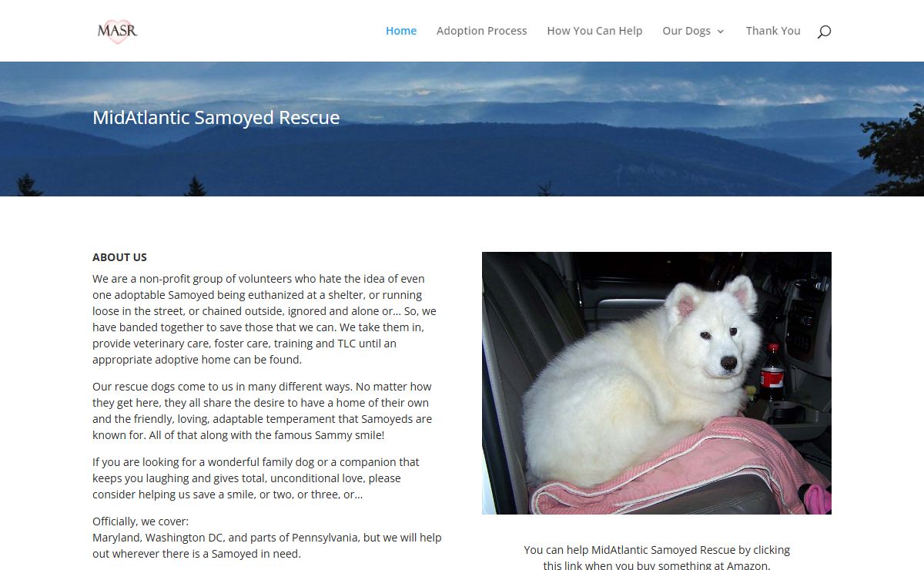Image resolution: width=924 pixels, height=570 pixels.
Task: Go to the Home menu item
Action: click(x=401, y=31)
